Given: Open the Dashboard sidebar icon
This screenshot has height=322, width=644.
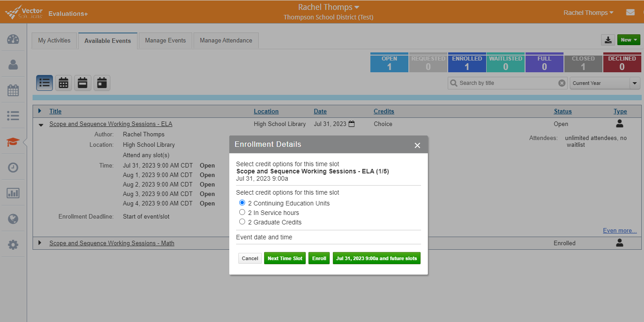Looking at the screenshot, I should click(13, 39).
